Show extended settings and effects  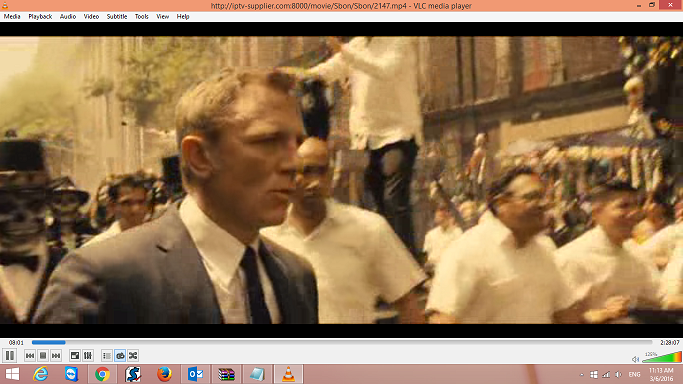88,356
